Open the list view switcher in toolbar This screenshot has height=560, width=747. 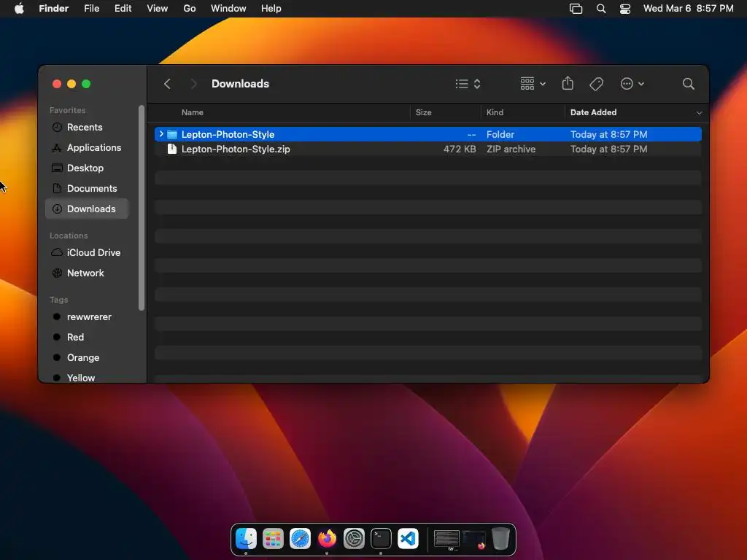(468, 84)
